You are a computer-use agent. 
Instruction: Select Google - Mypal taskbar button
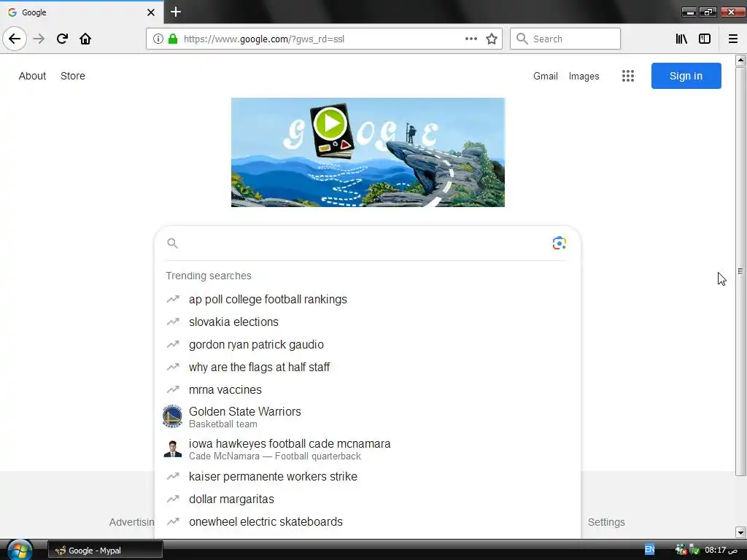coord(105,551)
